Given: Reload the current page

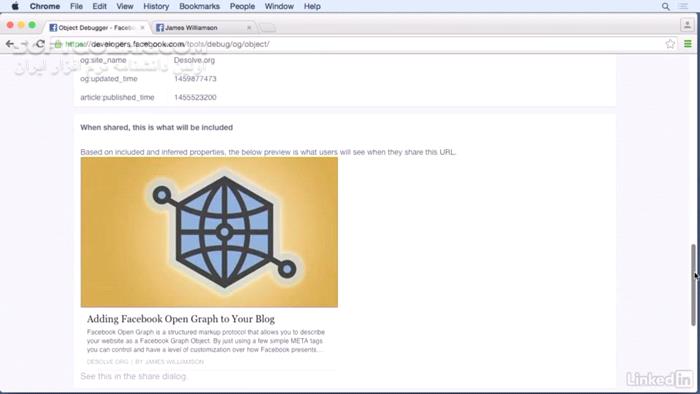Looking at the screenshot, I should 40,44.
